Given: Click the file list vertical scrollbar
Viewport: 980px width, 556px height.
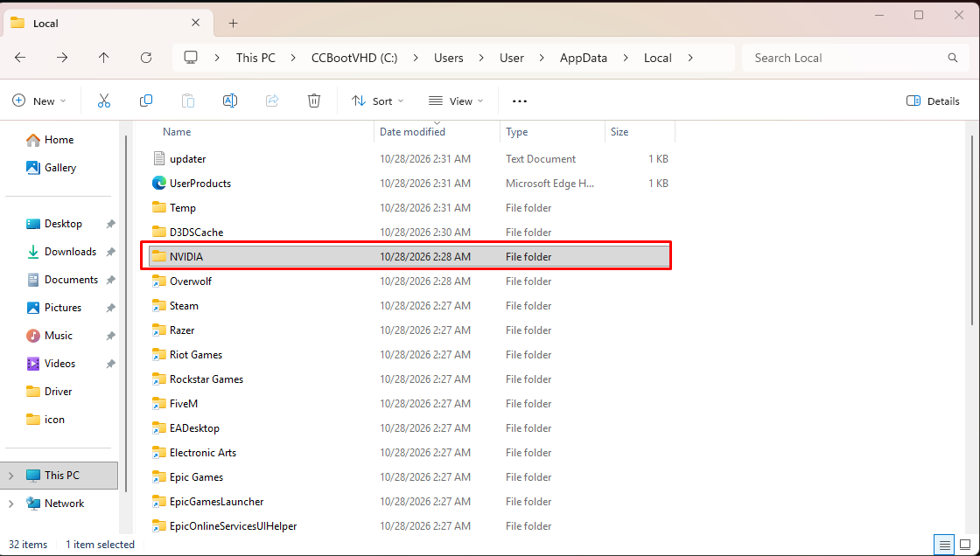Looking at the screenshot, I should (x=972, y=229).
